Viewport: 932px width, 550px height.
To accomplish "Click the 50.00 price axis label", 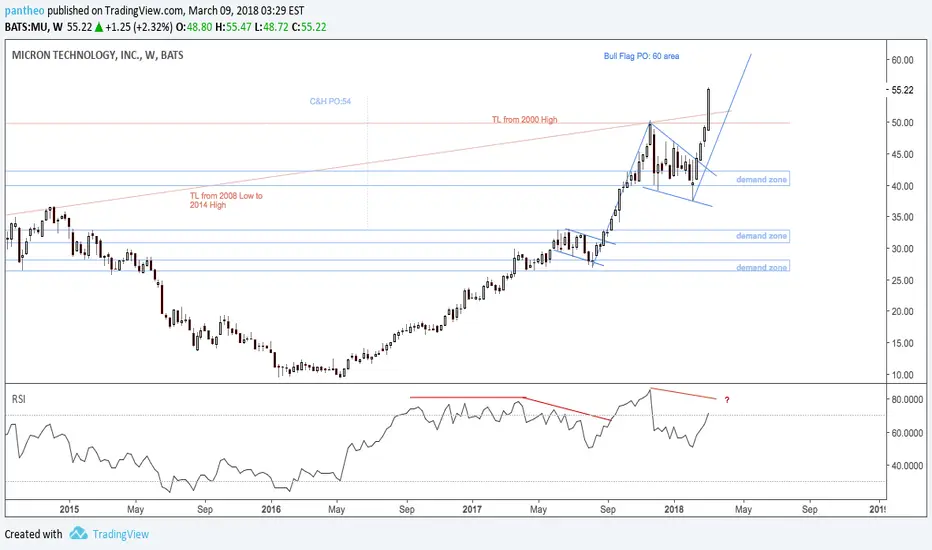I will click(902, 122).
